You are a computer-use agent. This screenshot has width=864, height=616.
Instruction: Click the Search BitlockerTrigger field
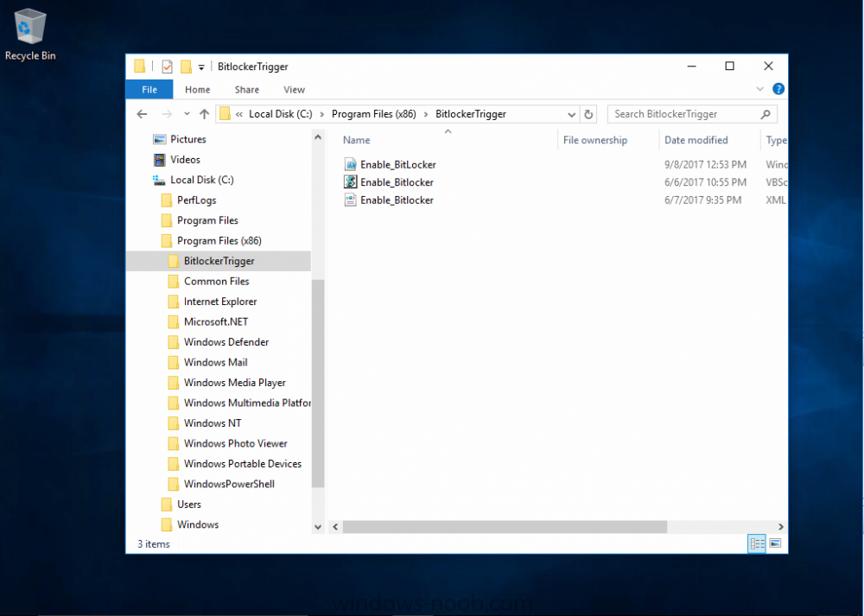point(692,114)
